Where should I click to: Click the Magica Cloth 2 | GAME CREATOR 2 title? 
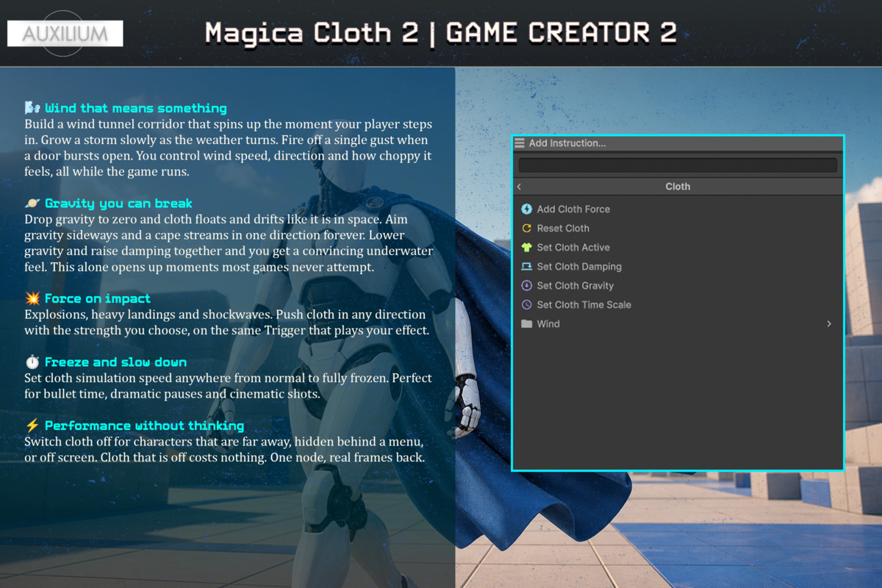(441, 33)
